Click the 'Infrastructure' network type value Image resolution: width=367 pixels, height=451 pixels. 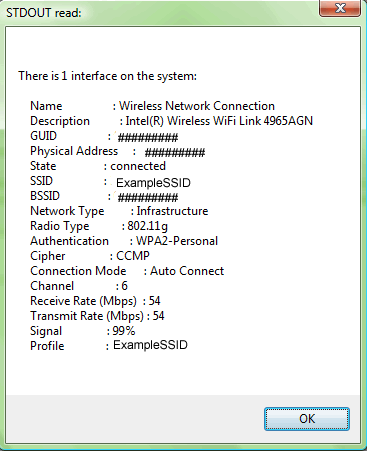point(172,211)
